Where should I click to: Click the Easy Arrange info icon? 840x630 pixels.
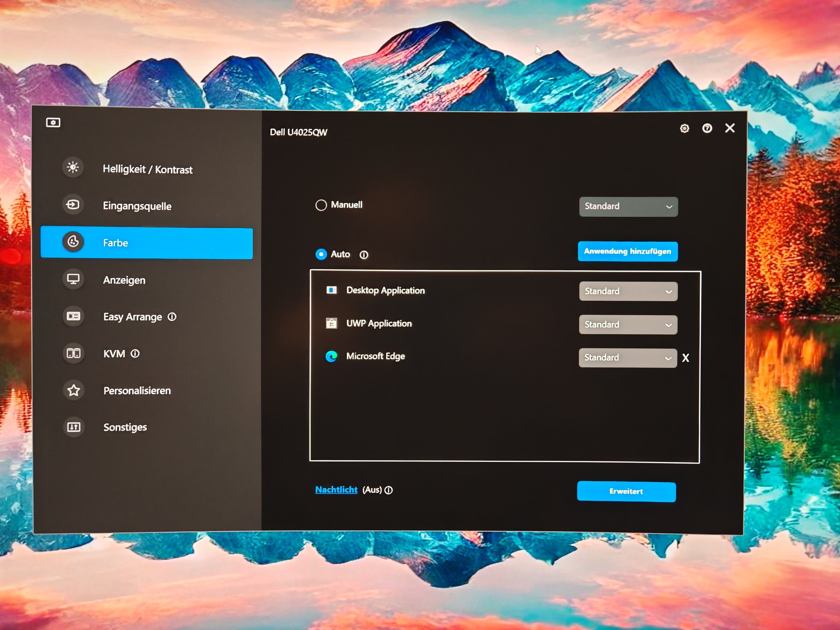(x=172, y=317)
